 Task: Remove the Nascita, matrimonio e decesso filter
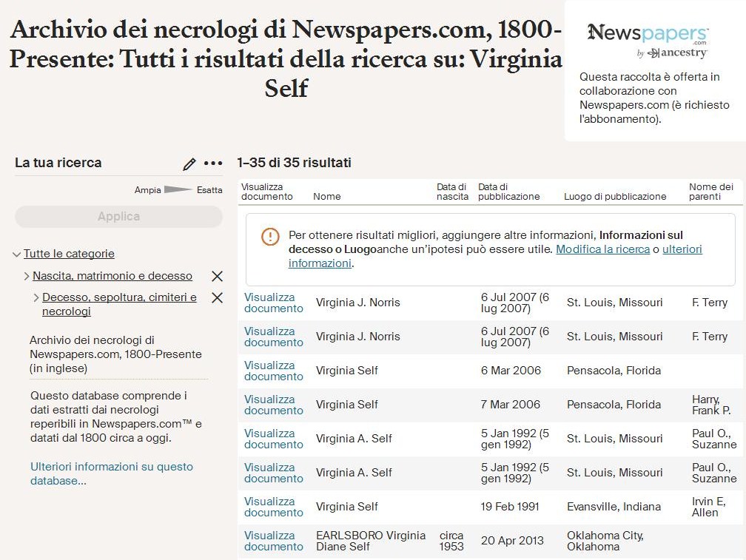pos(217,276)
